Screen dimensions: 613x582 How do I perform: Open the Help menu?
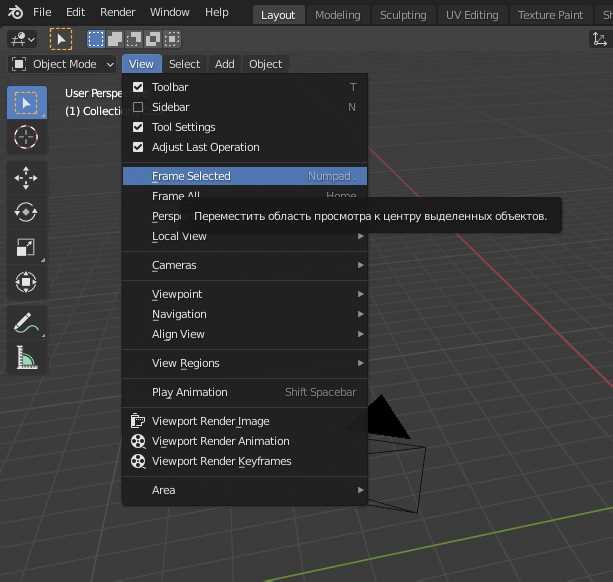click(217, 12)
